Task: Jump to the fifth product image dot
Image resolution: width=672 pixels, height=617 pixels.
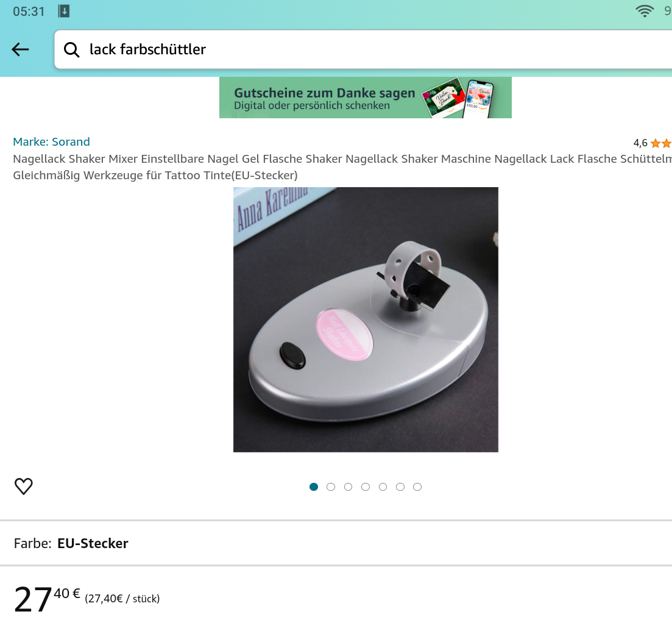Action: click(383, 487)
